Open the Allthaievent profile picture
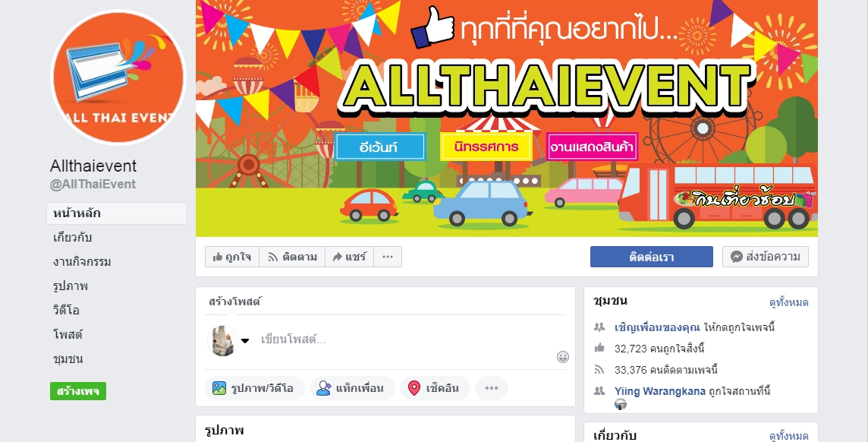Image resolution: width=868 pixels, height=442 pixels. point(118,77)
